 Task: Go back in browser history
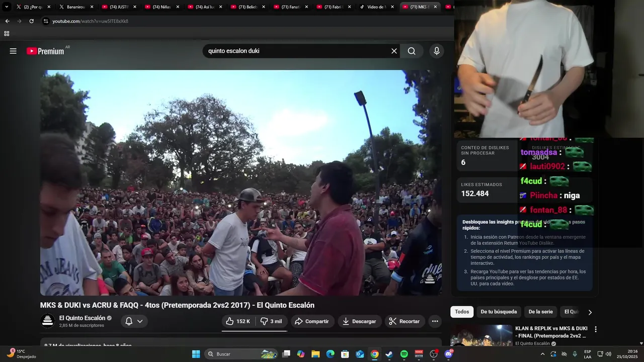click(x=7, y=21)
